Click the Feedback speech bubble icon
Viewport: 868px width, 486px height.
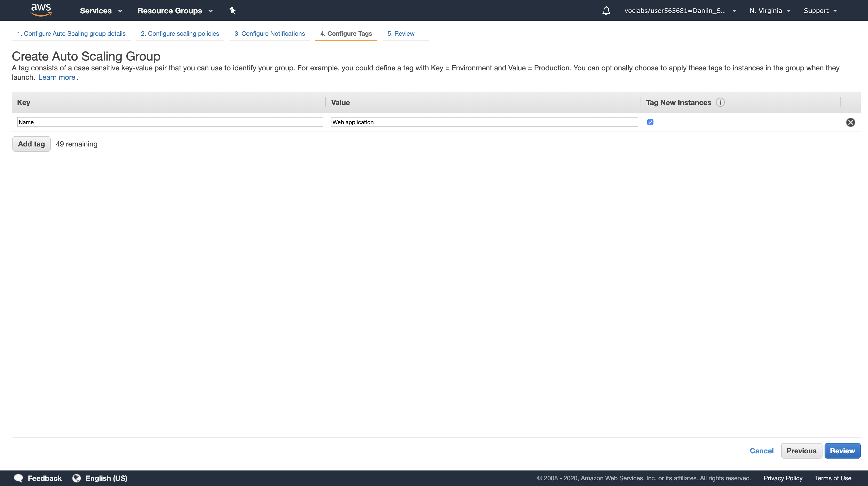pos(19,478)
